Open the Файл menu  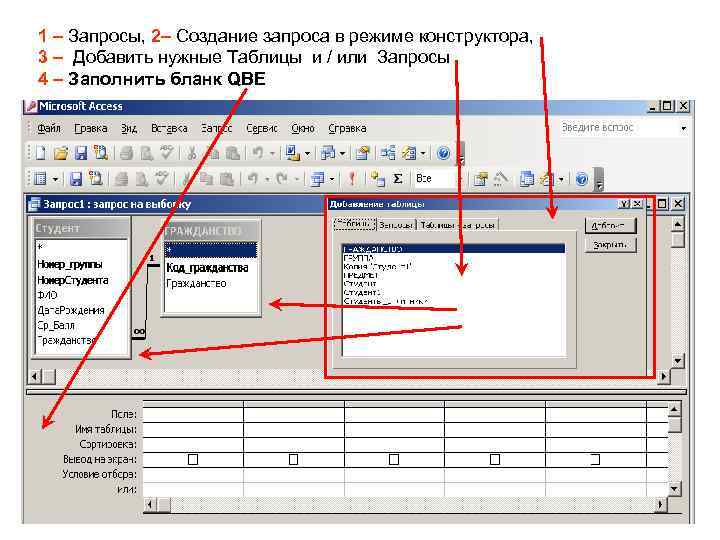[x=49, y=128]
